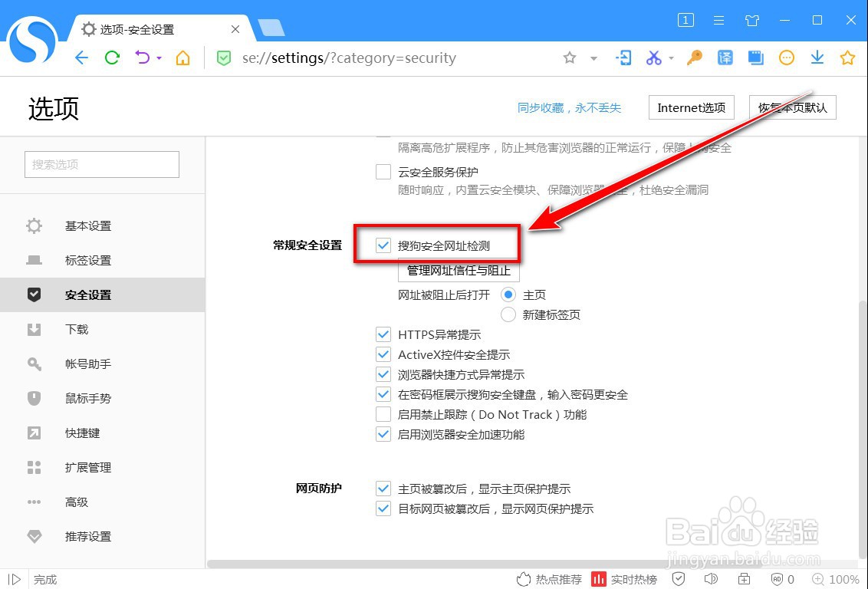This screenshot has width=868, height=589.
Task: Click the purple undo-close-tab icon
Action: [x=143, y=58]
